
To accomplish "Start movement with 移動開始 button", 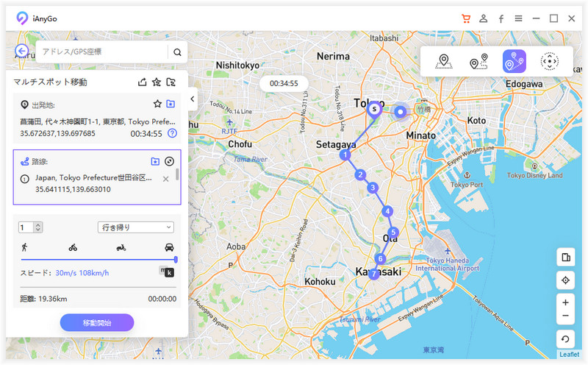I will (x=97, y=322).
